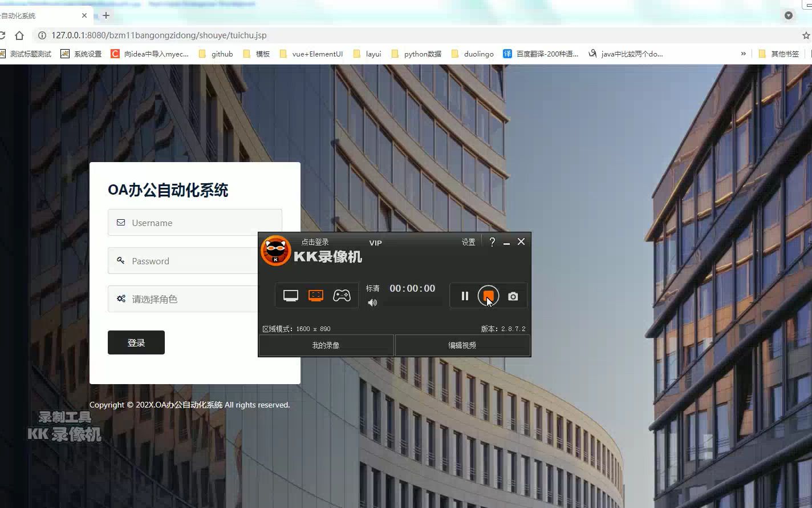Viewport: 812px width, 508px height.
Task: Open github bookmark folder
Action: point(216,54)
